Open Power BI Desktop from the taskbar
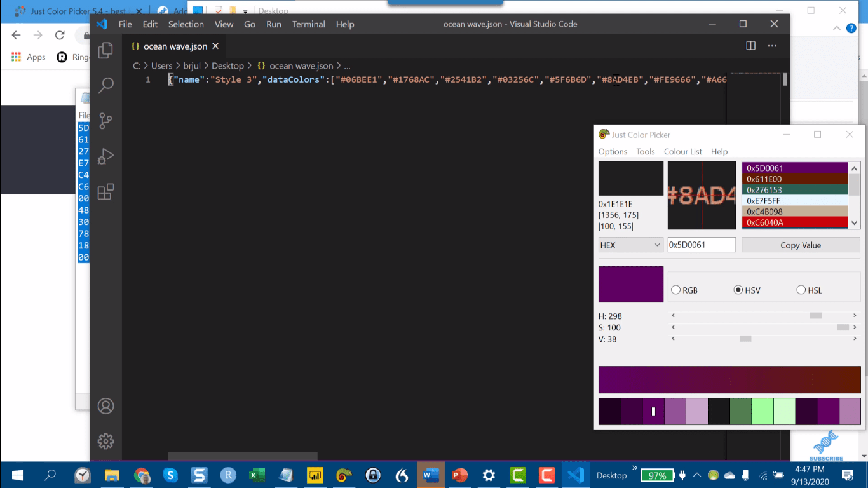The height and width of the screenshot is (488, 868). 315,475
